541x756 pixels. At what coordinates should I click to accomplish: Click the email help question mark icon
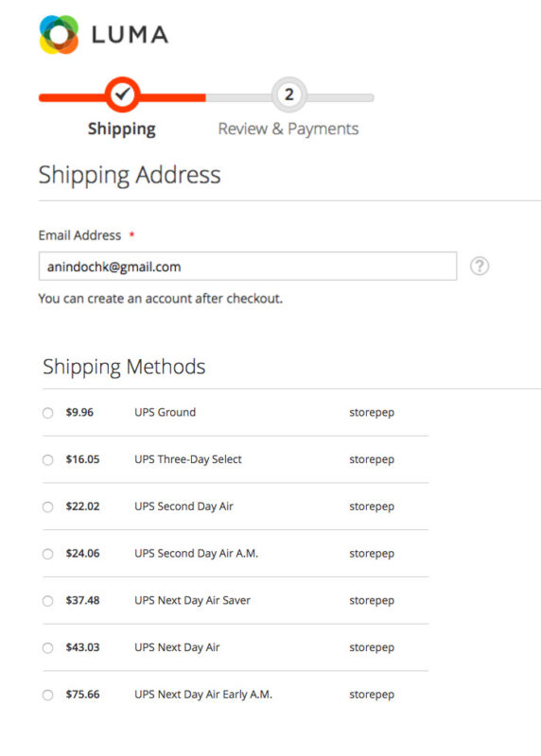tap(480, 266)
